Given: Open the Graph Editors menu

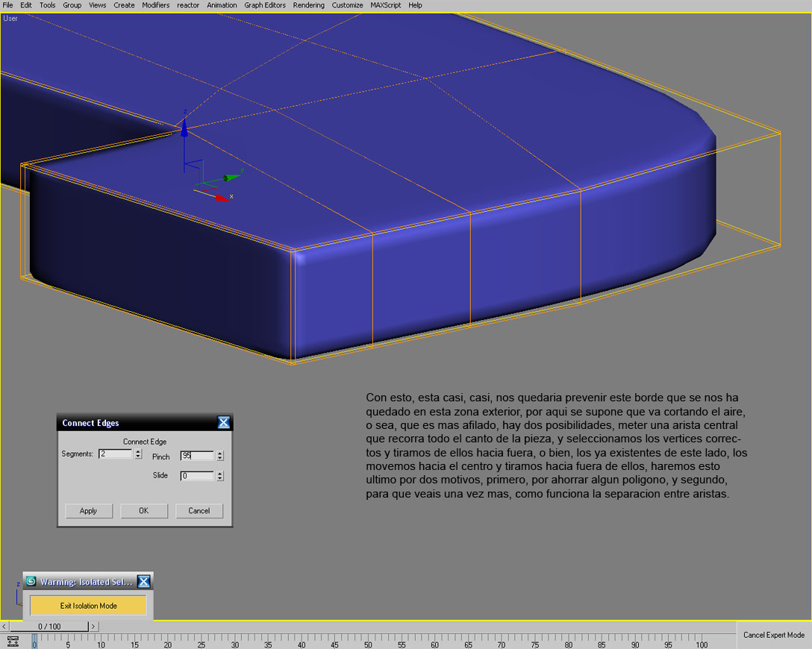Looking at the screenshot, I should 265,5.
